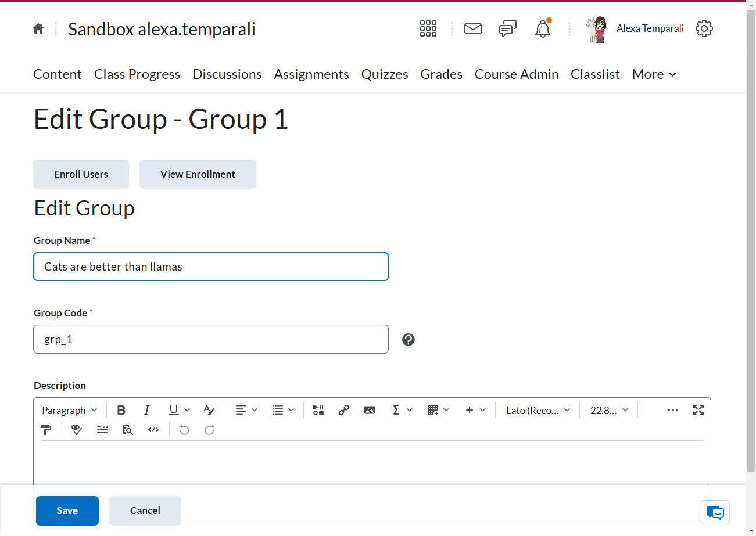Open the Content navbar item
756x536 pixels.
point(58,74)
